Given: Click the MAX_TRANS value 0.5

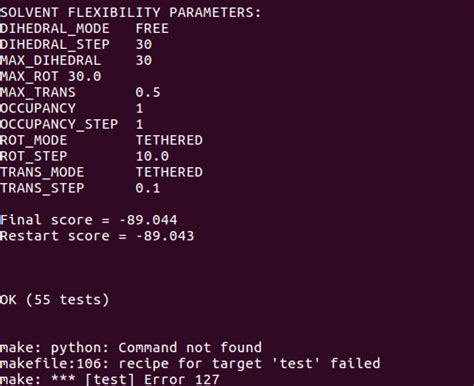Looking at the screenshot, I should [x=148, y=92].
